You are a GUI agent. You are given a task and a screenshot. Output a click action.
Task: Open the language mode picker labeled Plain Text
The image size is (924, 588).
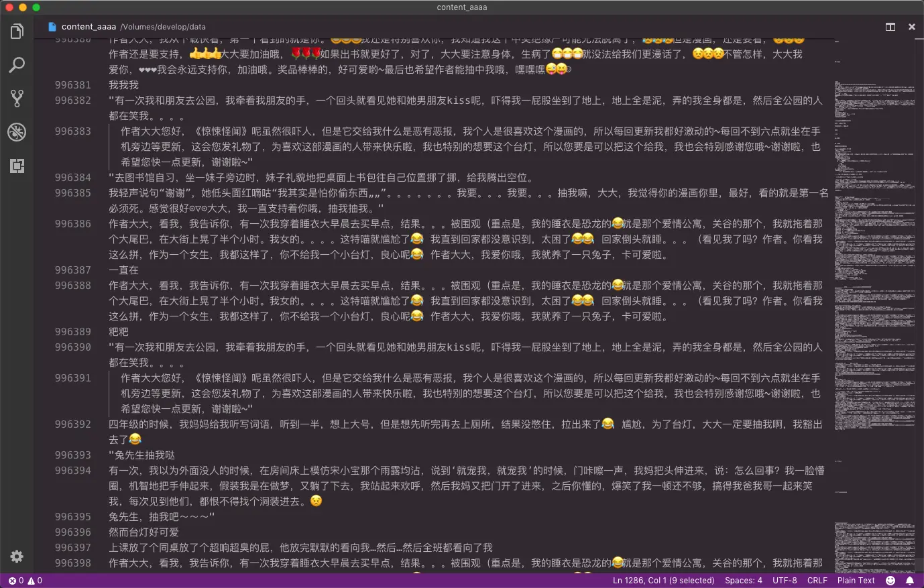pos(856,581)
